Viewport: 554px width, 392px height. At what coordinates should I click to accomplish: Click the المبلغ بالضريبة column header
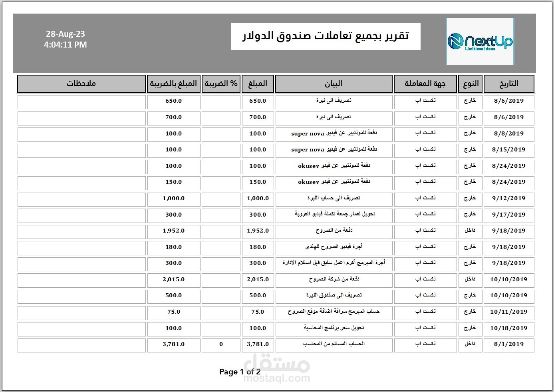[x=173, y=84]
